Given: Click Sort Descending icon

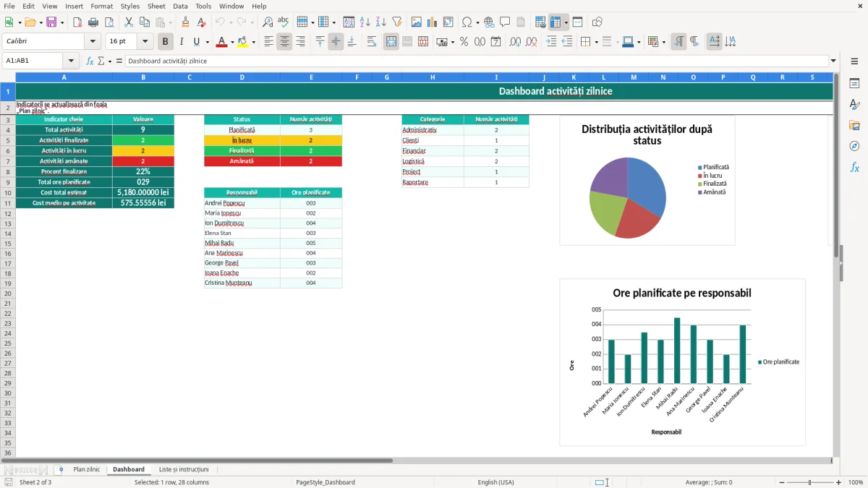Looking at the screenshot, I should (x=380, y=22).
